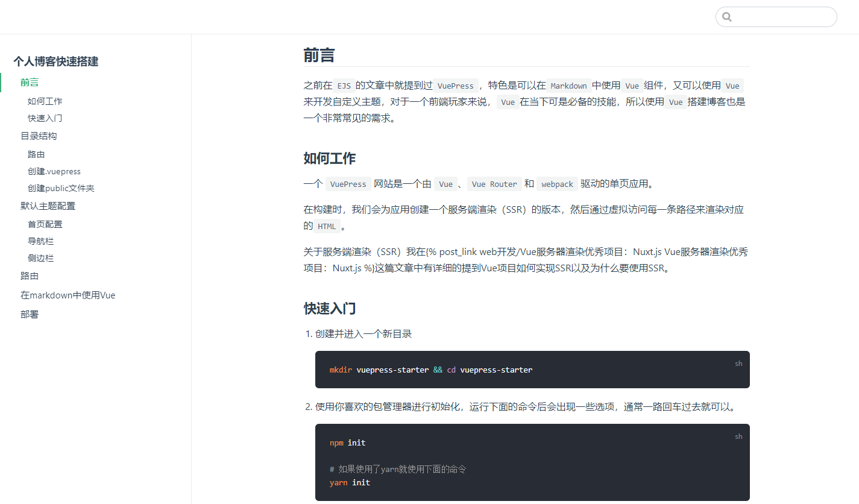Select 默认主题配置 in sidebar
Viewport: 859px width, 504px height.
tap(48, 206)
